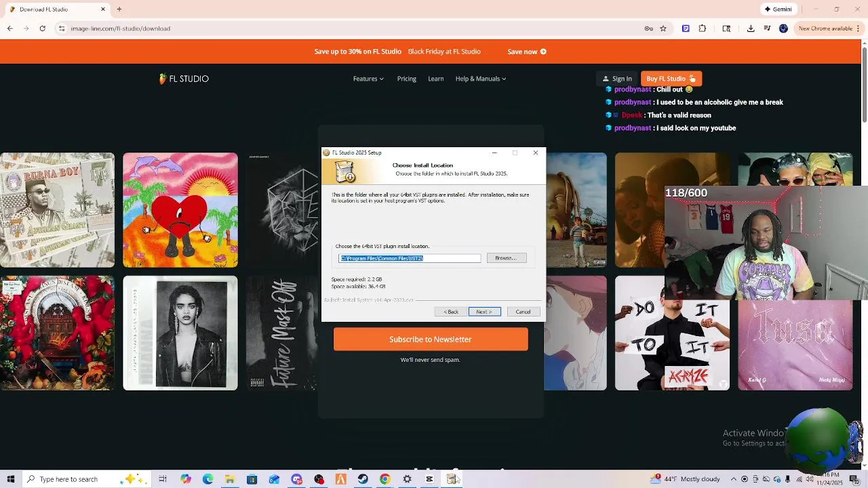Screen dimensions: 868x488
Task: Open the Future Mask Off cover
Action: click(281, 333)
